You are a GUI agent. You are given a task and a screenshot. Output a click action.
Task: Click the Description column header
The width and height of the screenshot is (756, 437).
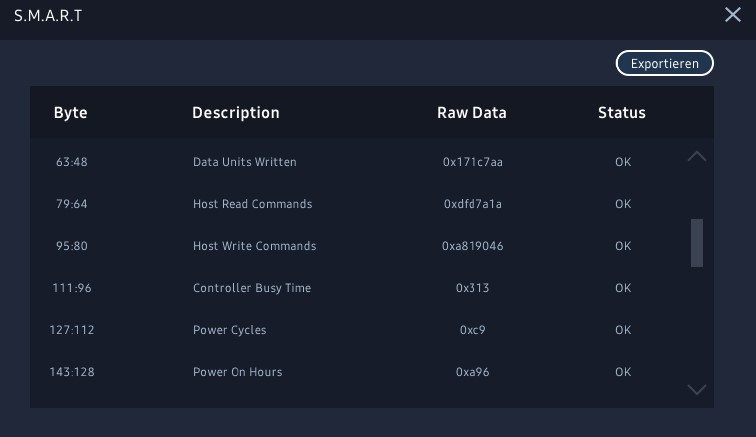(x=236, y=112)
